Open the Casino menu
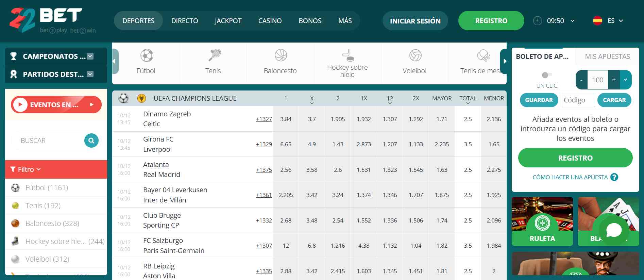The height and width of the screenshot is (280, 644). click(x=270, y=21)
